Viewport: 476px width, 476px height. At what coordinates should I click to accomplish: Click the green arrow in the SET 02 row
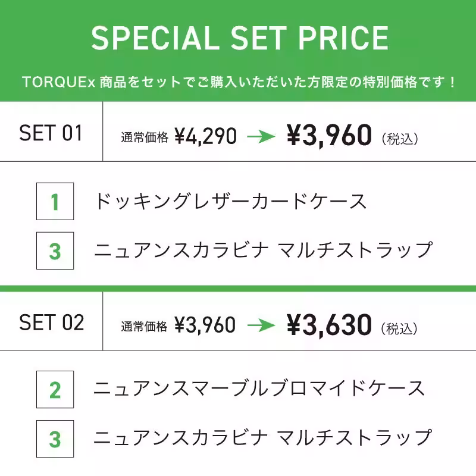(261, 325)
